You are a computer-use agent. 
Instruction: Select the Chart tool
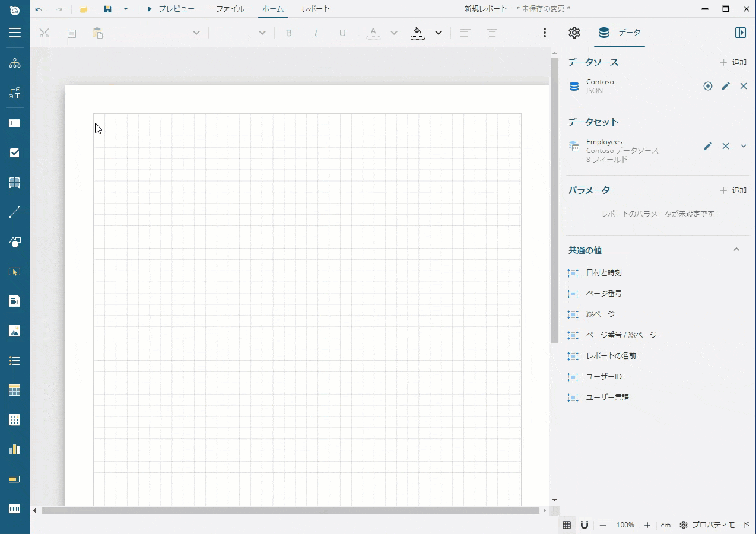click(x=14, y=449)
